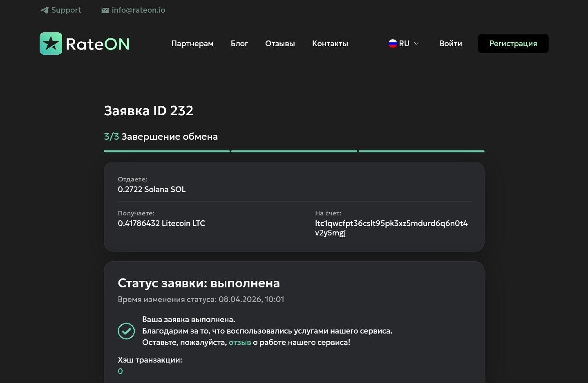588x383 pixels.
Task: Click the RateON green star logo
Action: click(x=51, y=44)
